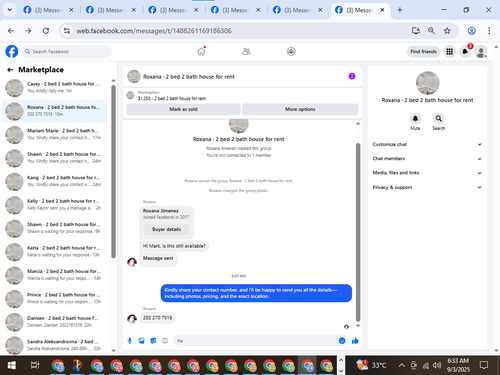500x375 pixels.
Task: Open the Groups icon in top navigation
Action: coord(291,51)
